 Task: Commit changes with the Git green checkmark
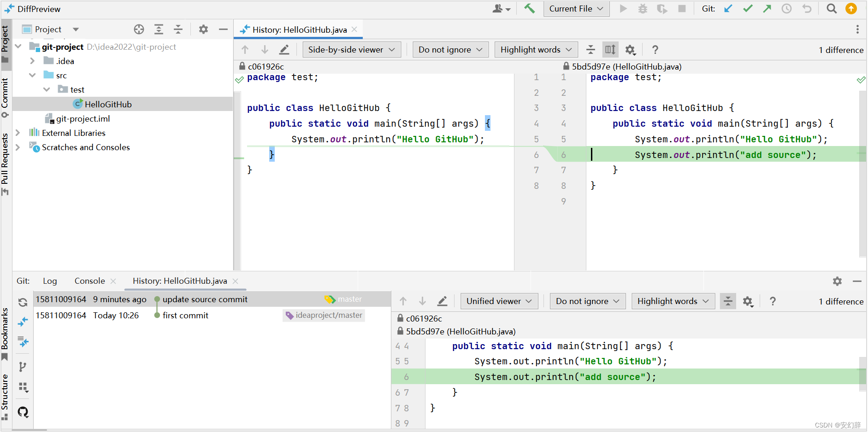pos(748,9)
